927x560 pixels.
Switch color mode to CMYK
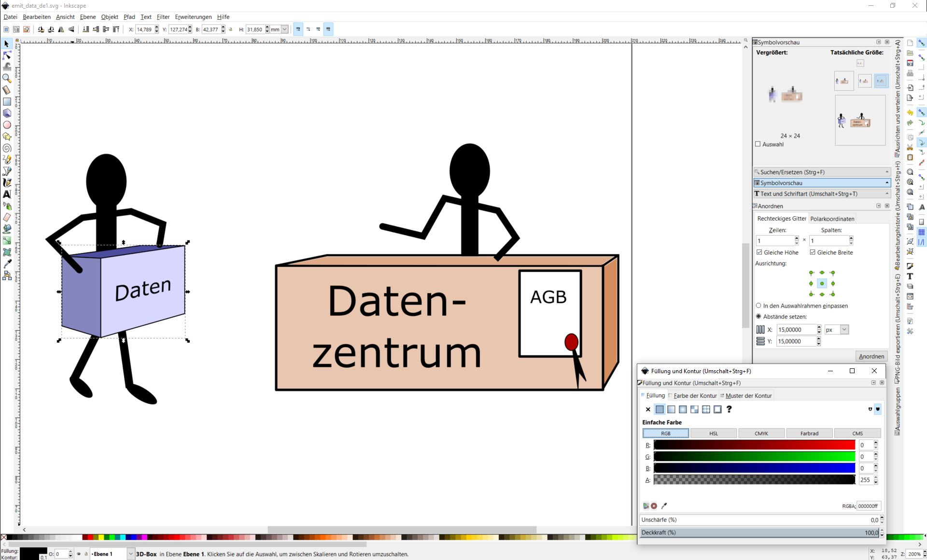pos(761,434)
